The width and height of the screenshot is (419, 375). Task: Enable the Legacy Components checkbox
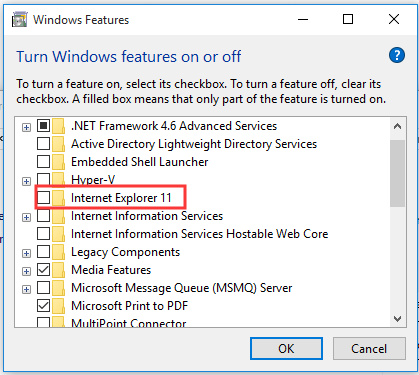pos(43,252)
